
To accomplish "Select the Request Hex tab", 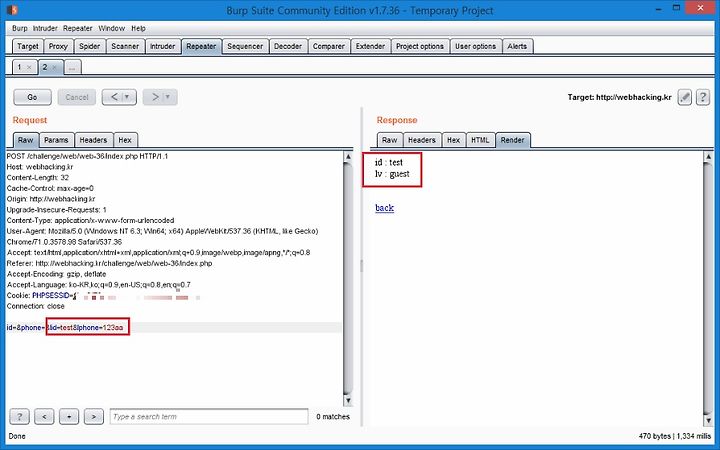I will tap(125, 140).
